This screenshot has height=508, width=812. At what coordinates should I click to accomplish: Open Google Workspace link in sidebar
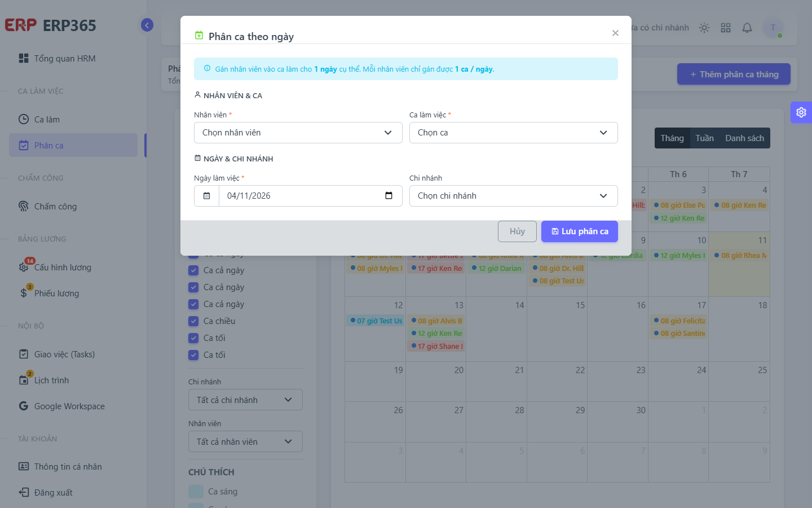click(x=73, y=406)
